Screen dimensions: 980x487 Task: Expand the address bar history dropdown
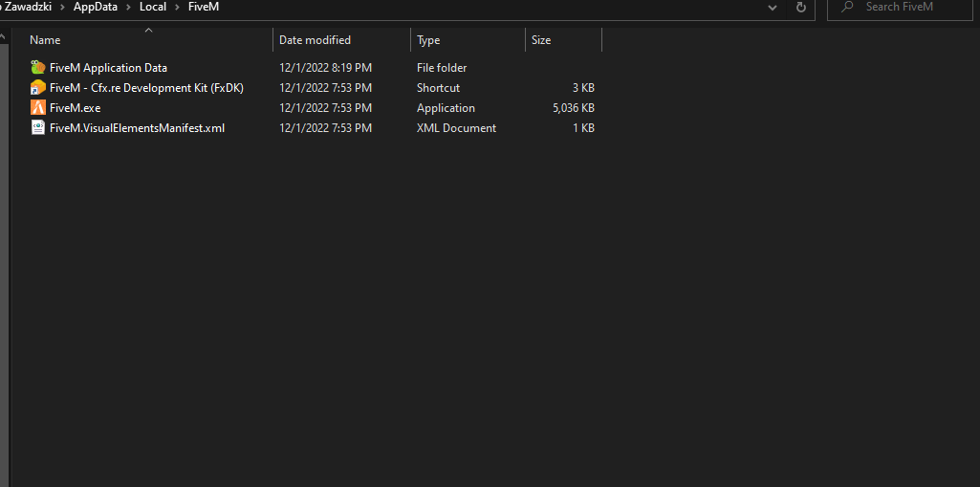(773, 8)
